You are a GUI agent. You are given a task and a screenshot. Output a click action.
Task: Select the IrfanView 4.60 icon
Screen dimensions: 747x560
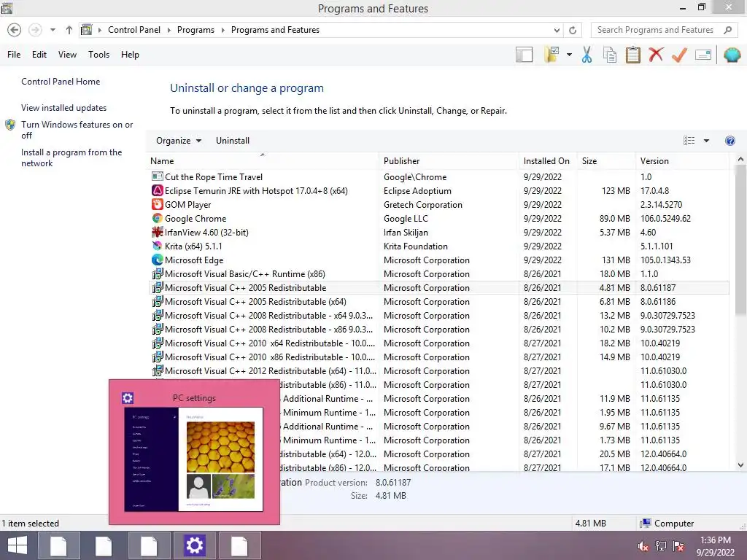(x=158, y=232)
